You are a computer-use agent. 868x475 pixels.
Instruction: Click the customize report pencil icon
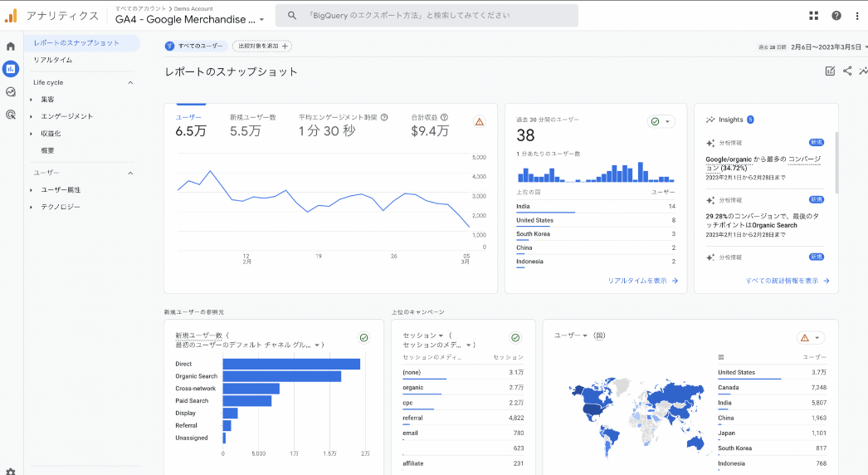(x=830, y=71)
